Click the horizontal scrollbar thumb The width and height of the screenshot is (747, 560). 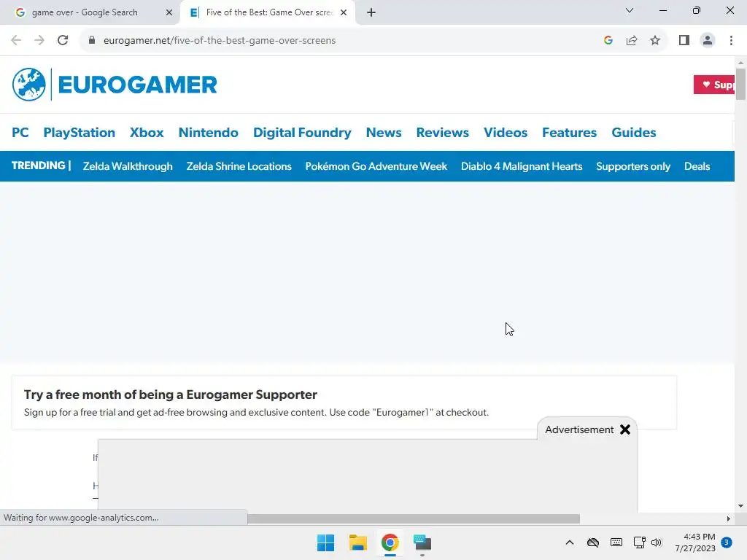tap(414, 518)
